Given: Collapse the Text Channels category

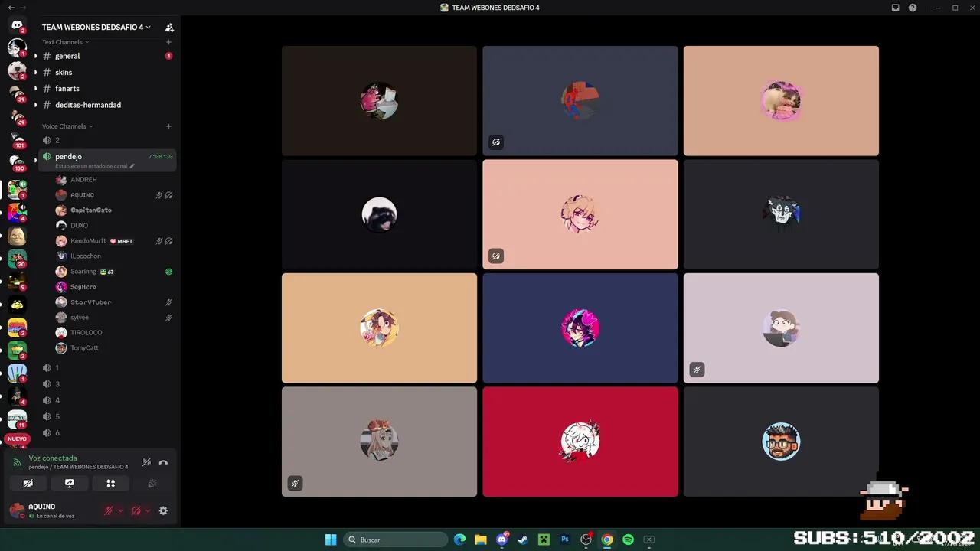Looking at the screenshot, I should pyautogui.click(x=66, y=42).
